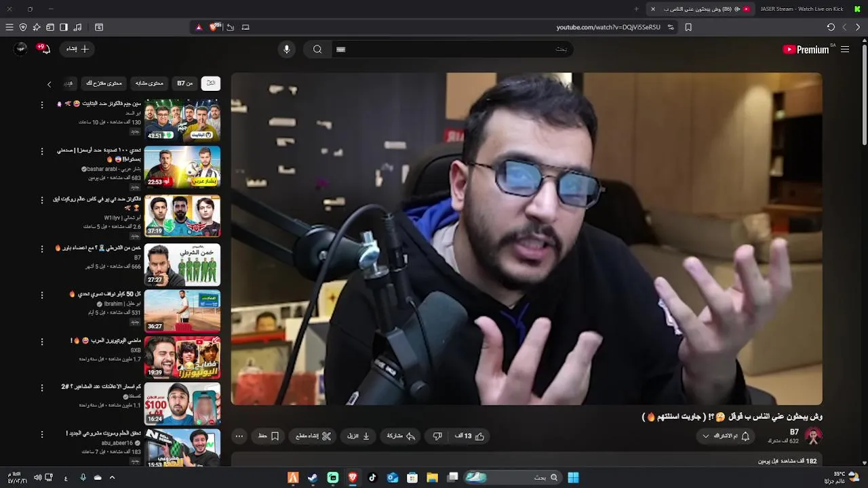This screenshot has height=488, width=868.
Task: Click the YouTube search magnifier button
Action: point(317,49)
